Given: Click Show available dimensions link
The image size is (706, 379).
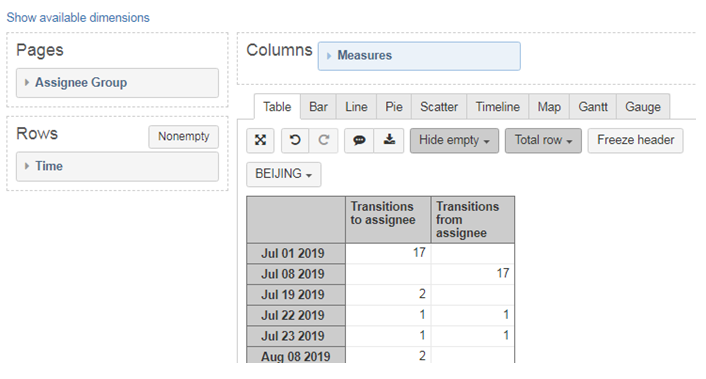Looking at the screenshot, I should 78,18.
